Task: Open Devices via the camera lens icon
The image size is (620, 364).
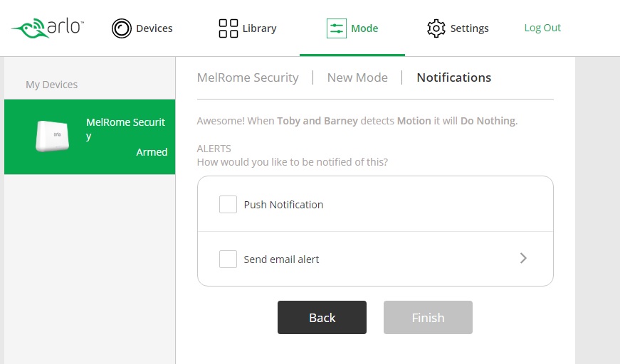Action: tap(122, 28)
